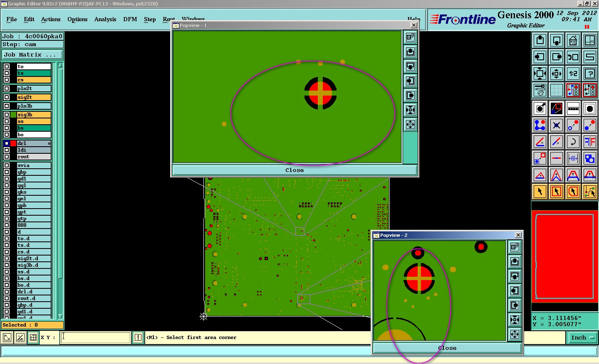Viewport: 599px width, 364px height.
Task: Click the green color swatch of sig3b layer
Action: click(x=13, y=115)
